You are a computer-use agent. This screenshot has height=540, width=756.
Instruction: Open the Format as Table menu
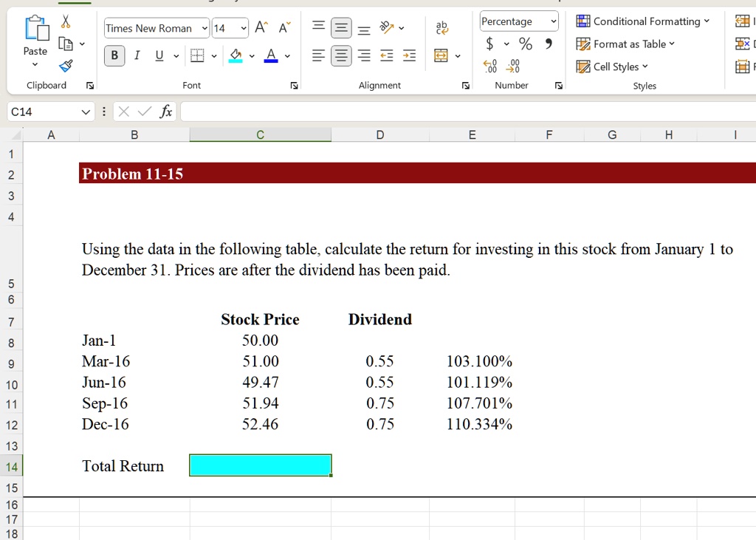[x=625, y=44]
